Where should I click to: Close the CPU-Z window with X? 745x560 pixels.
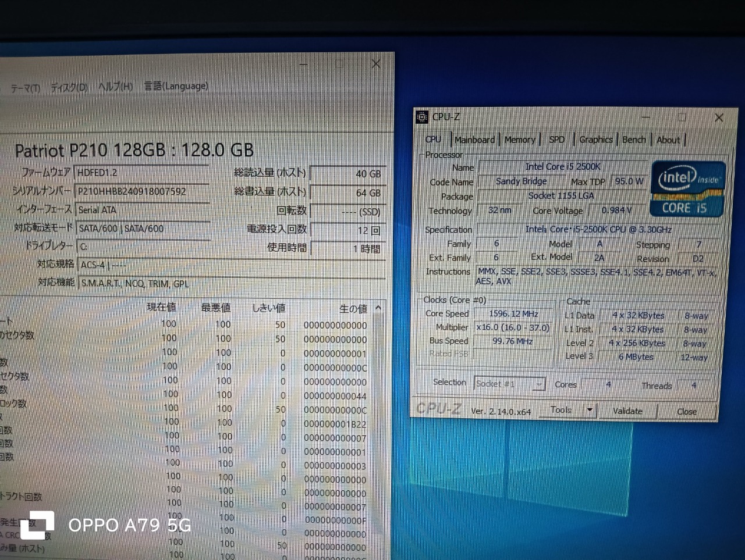coord(719,118)
